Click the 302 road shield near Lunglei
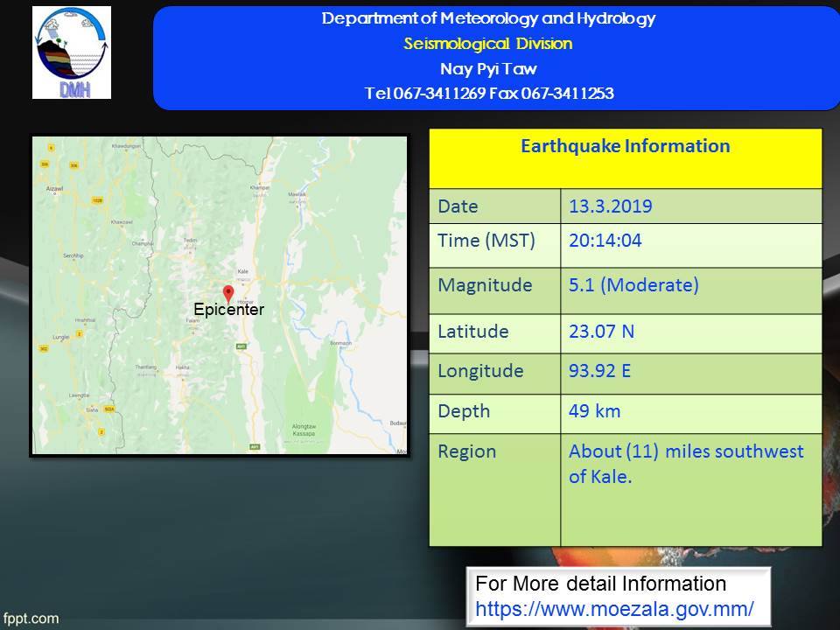Screen dimensions: 840x630 pos(42,348)
